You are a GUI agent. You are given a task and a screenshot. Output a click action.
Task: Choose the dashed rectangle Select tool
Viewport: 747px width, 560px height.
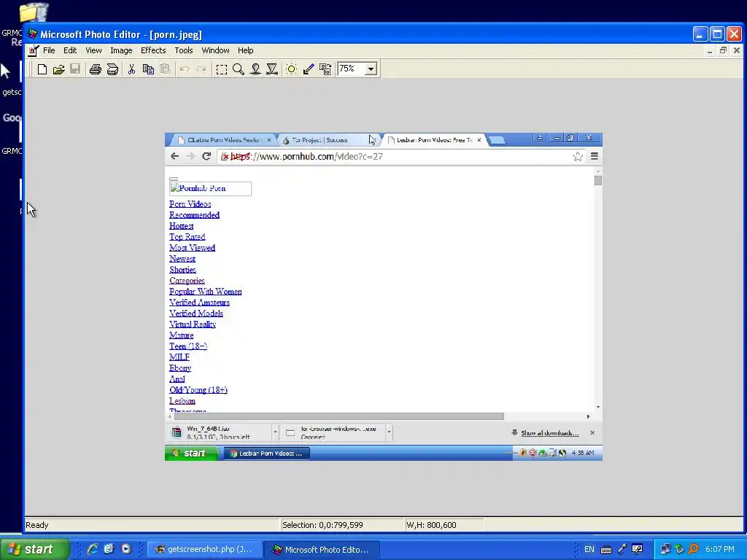coord(222,69)
